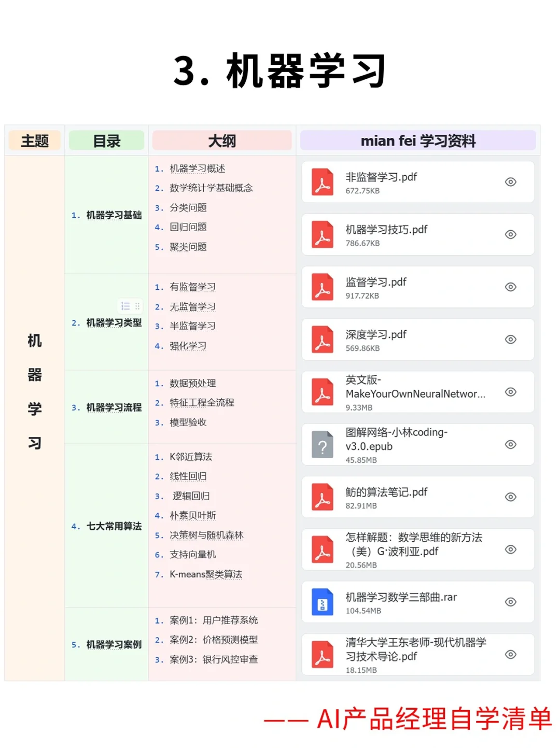Click outline item 特征工程全流程
The image size is (560, 748).
pyautogui.click(x=202, y=402)
